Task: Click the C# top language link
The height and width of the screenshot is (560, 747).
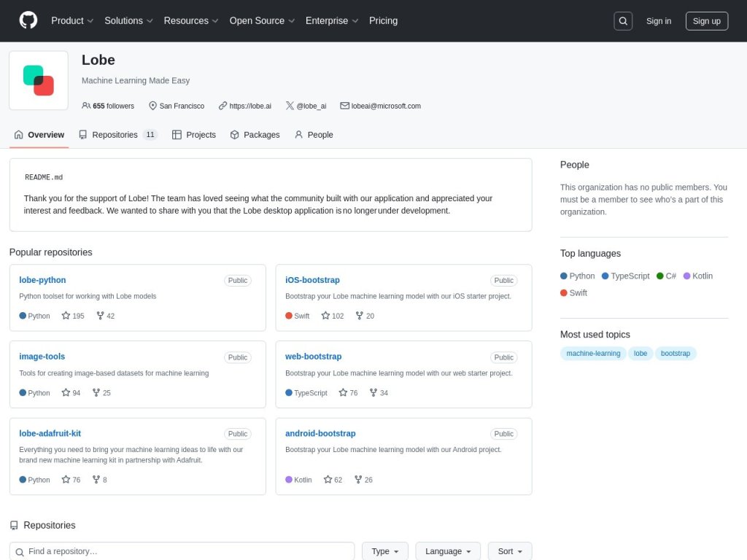Action: pyautogui.click(x=666, y=276)
